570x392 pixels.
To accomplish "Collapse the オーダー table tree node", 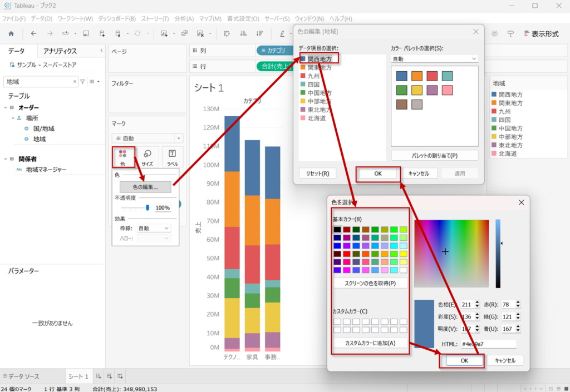I will tap(6, 108).
